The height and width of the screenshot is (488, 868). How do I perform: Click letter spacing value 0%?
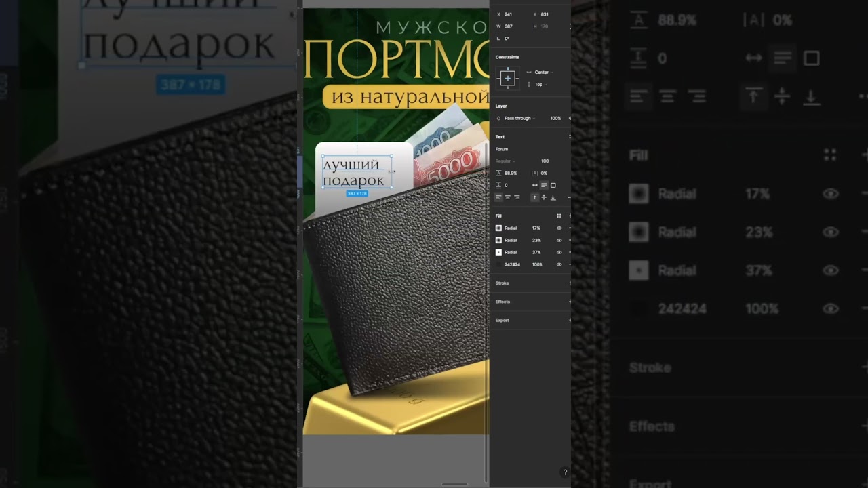pyautogui.click(x=544, y=173)
